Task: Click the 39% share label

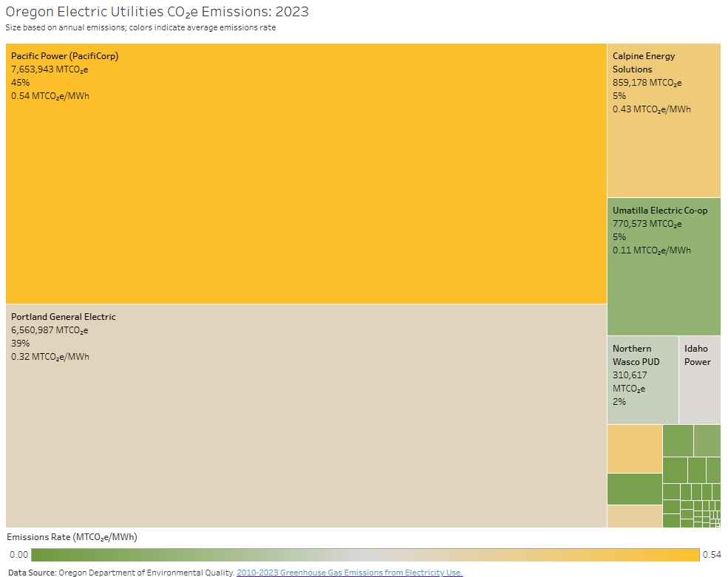Action: pos(21,344)
